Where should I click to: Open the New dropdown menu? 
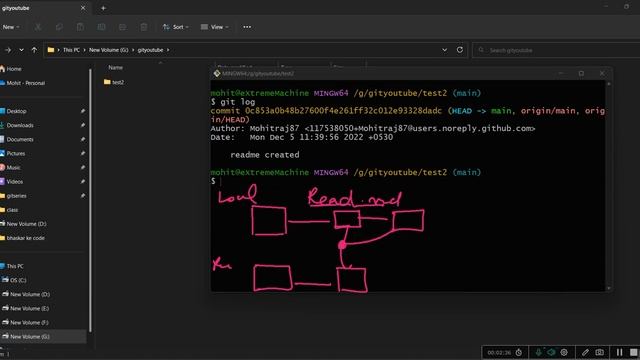(x=11, y=27)
